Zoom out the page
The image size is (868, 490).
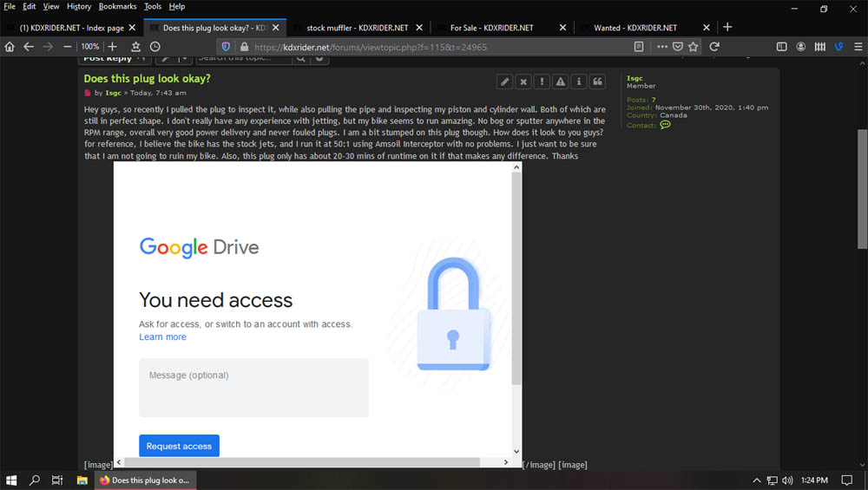pos(67,47)
